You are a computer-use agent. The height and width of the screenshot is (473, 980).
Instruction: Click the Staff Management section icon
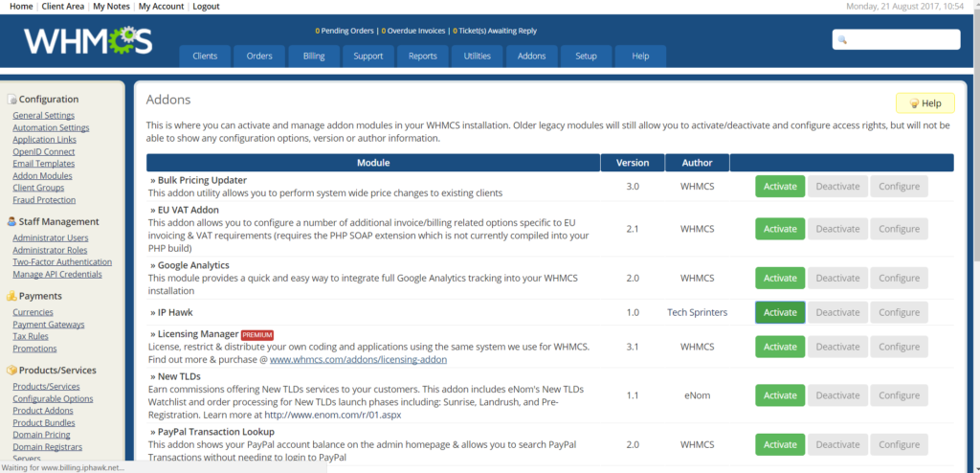[11, 221]
